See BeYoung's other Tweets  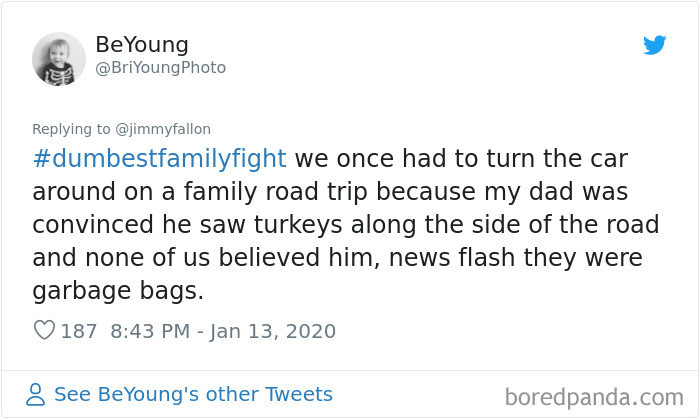[x=193, y=395]
